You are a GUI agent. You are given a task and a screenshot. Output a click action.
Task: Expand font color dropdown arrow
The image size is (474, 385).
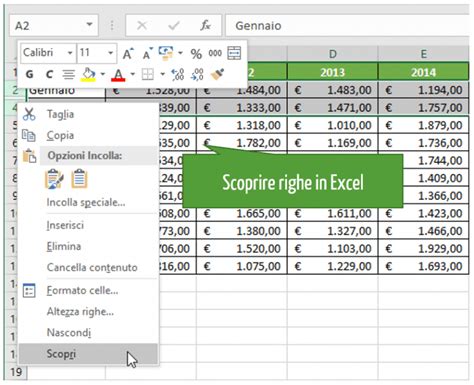pyautogui.click(x=132, y=74)
